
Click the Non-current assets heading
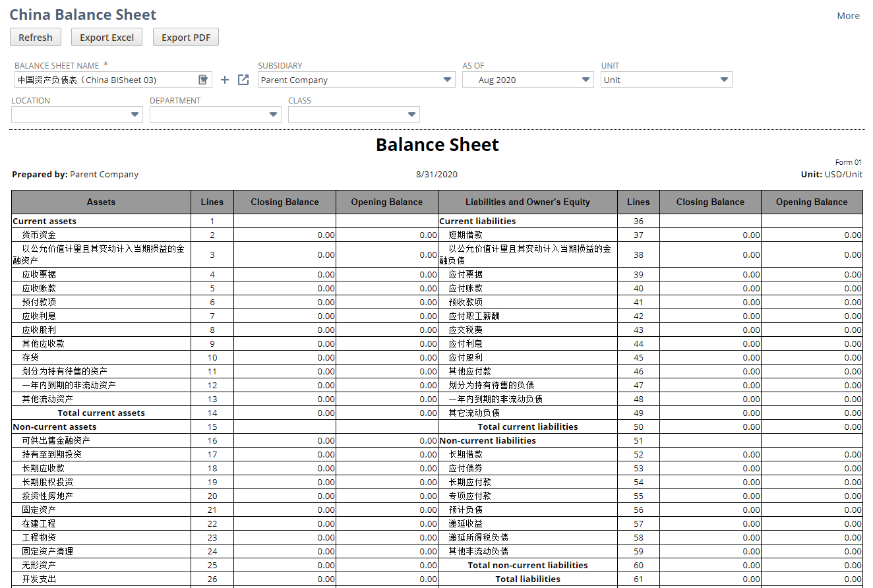[55, 427]
